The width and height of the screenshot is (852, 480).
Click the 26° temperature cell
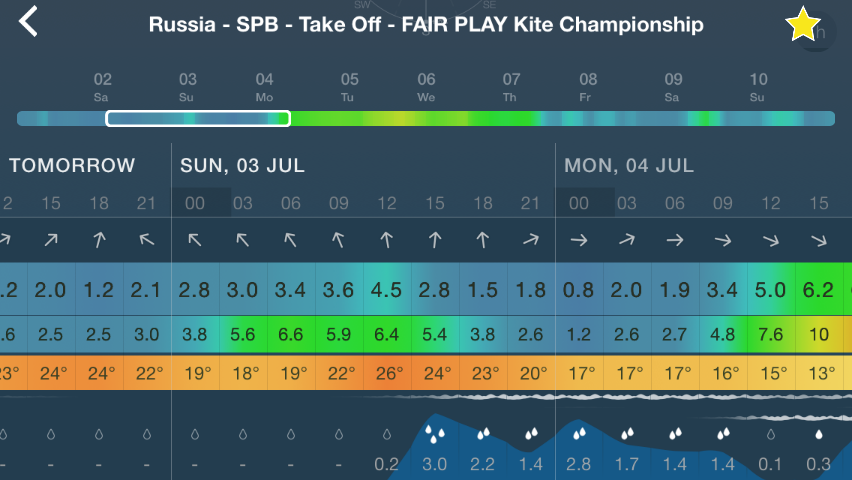(x=387, y=373)
